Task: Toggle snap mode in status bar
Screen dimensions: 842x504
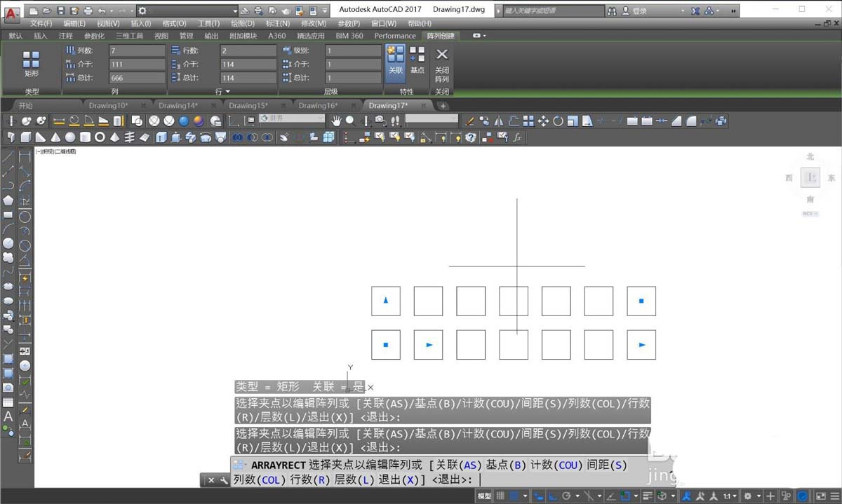Action: pyautogui.click(x=514, y=496)
